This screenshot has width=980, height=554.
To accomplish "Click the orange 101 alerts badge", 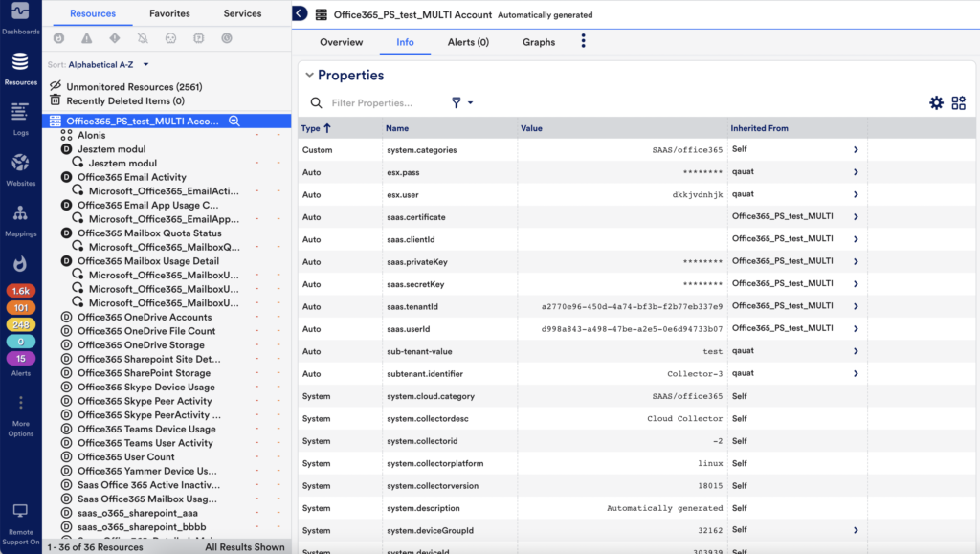I will click(x=21, y=308).
